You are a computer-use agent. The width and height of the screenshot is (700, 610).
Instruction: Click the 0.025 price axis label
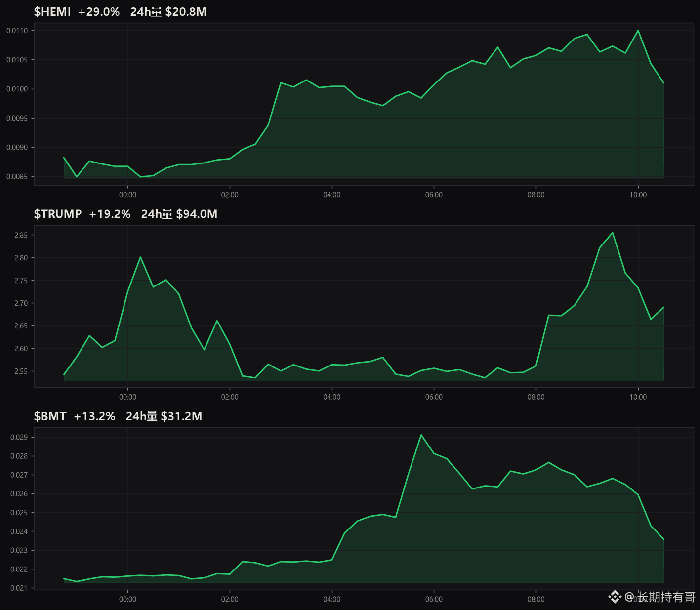(x=19, y=513)
